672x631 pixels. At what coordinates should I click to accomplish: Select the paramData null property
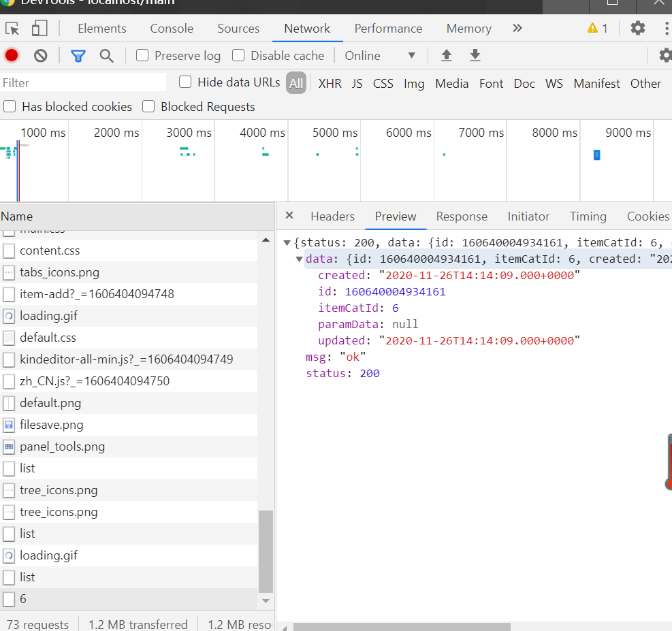(x=368, y=324)
